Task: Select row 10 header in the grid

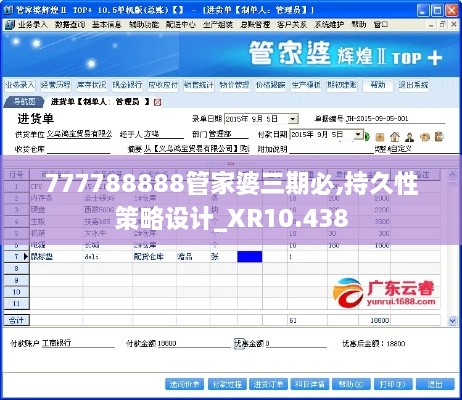Action: tap(17, 292)
